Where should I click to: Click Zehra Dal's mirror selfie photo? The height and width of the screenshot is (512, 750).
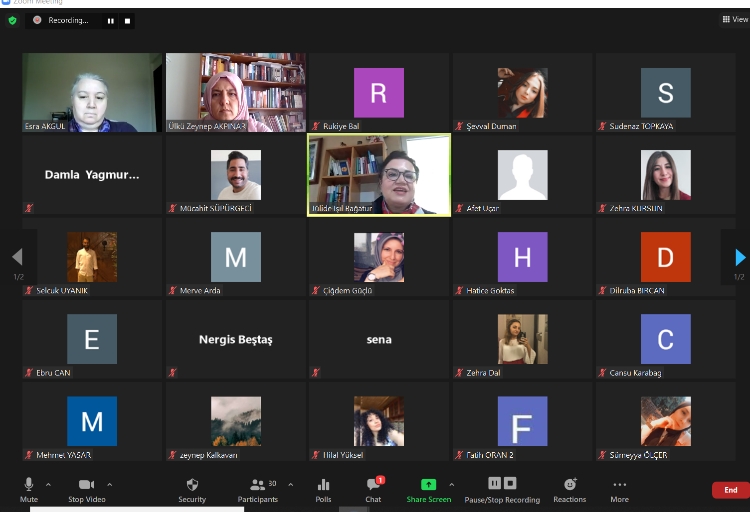[x=523, y=339]
